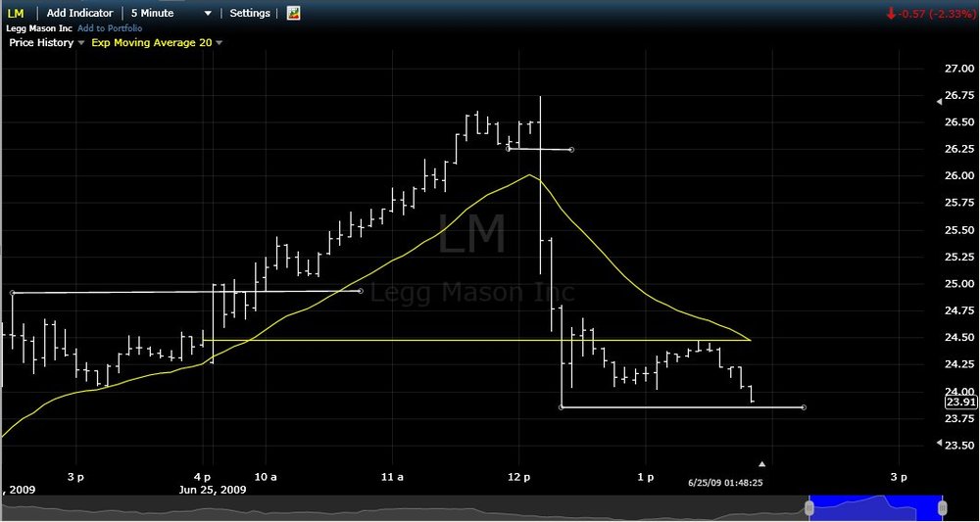Click the 11 a time axis label
This screenshot has height=522, width=980.
pos(393,478)
